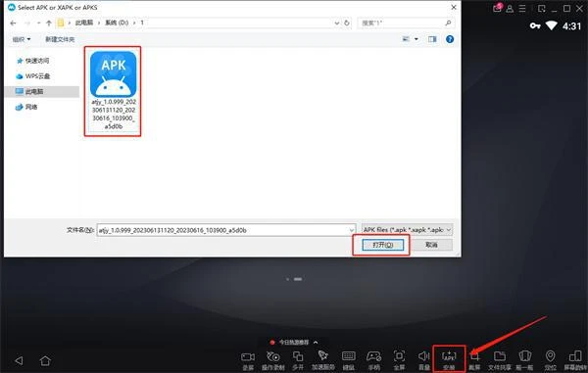588x373 pixels.
Task: Click the 摇一摇 shake tool
Action: point(525,360)
